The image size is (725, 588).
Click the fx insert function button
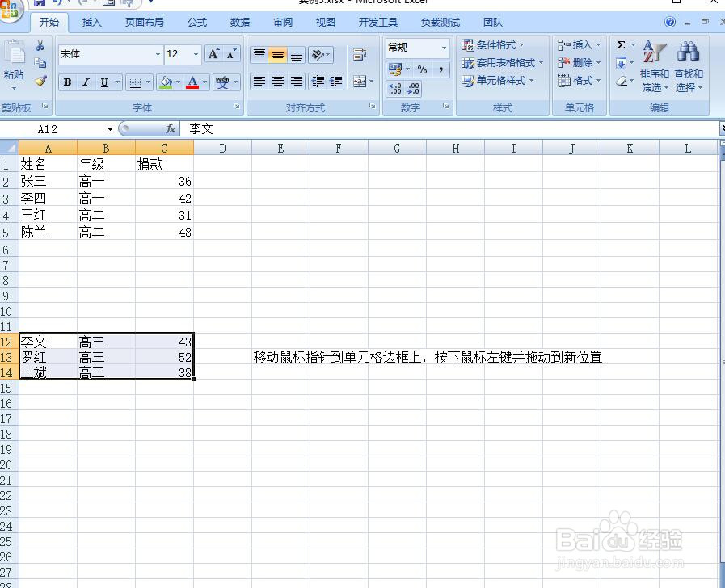[171, 129]
